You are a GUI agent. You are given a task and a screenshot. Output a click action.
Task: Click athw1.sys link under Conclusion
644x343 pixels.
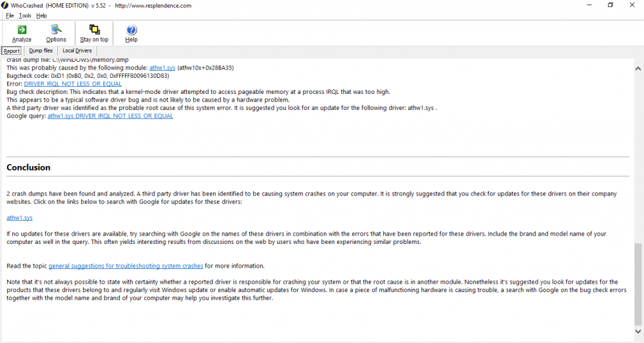click(x=19, y=218)
